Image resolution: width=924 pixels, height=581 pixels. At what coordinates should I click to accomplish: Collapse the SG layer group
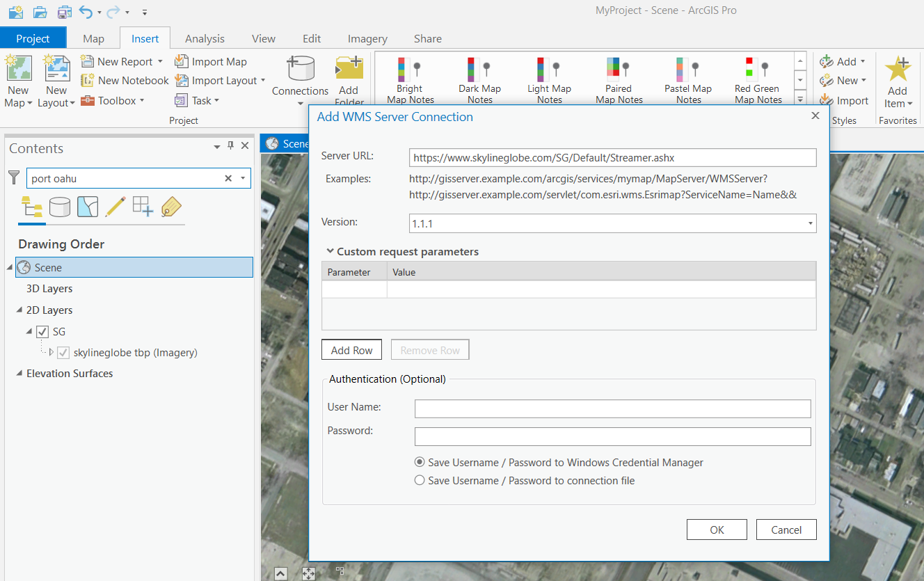point(29,332)
